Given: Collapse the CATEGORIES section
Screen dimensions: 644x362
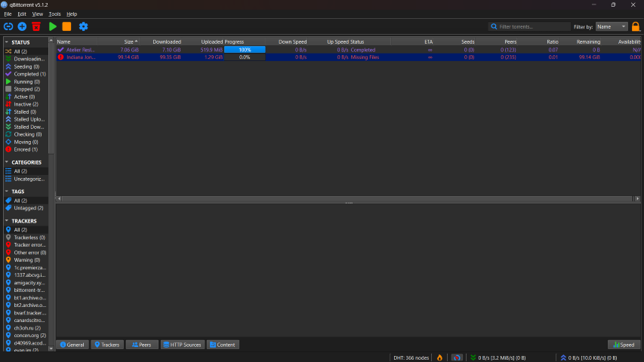Looking at the screenshot, I should click(x=7, y=162).
